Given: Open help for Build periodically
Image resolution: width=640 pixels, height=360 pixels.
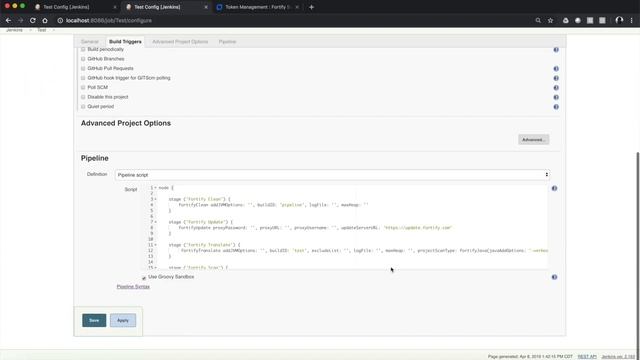Looking at the screenshot, I should coord(556,49).
